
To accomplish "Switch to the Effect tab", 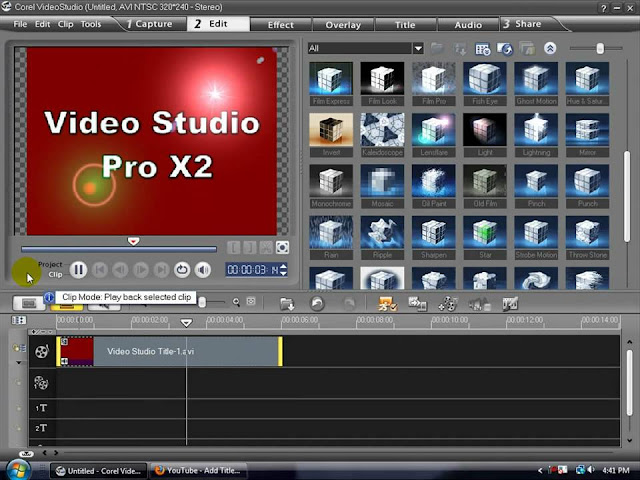I will [x=281, y=25].
